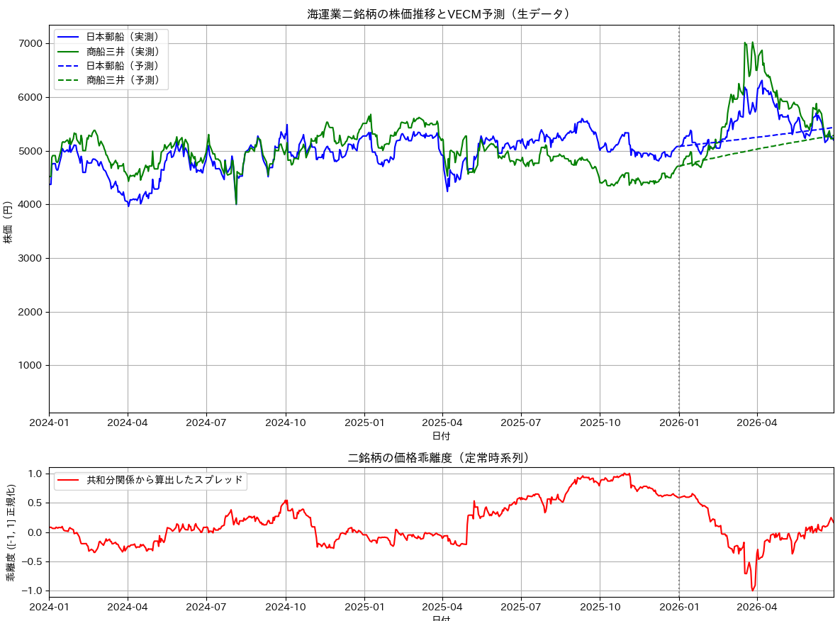
Task: Click the 0.5 tick on the spread axis
Action: [35, 503]
